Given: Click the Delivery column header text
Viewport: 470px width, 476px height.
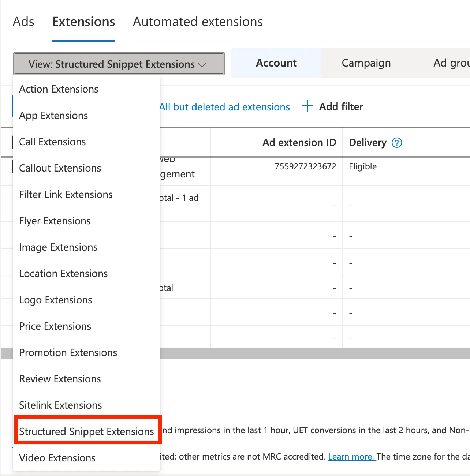Looking at the screenshot, I should (x=368, y=142).
